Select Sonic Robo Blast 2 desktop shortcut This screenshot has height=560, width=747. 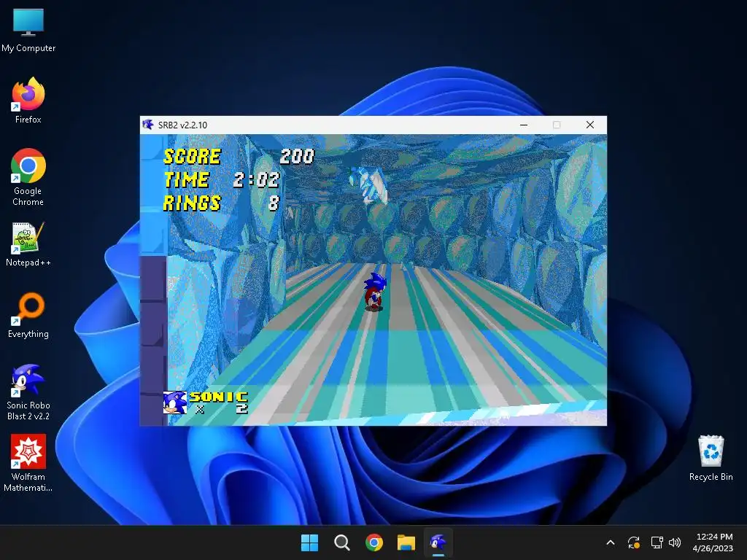pos(28,392)
